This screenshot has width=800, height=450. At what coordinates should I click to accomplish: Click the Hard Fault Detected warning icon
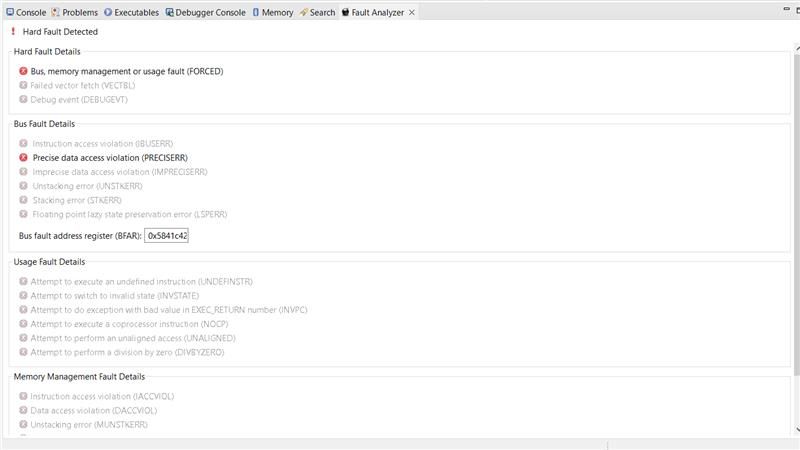[13, 31]
